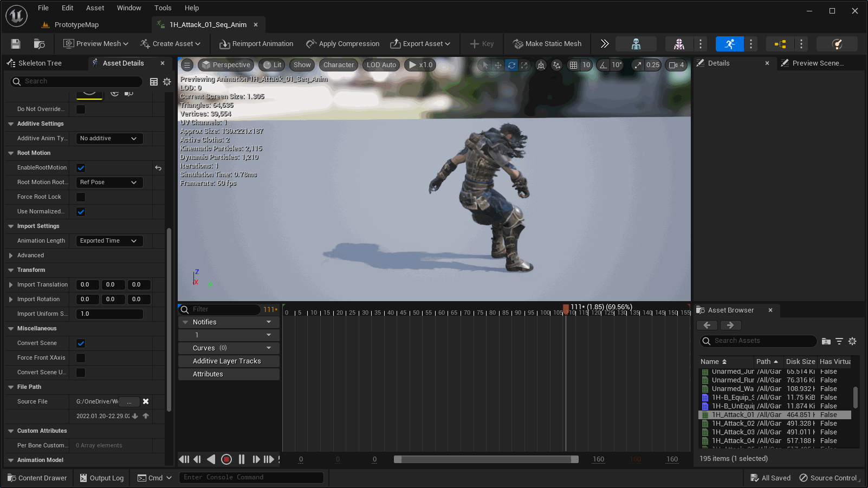Activate the translate mode viewport tool
The image size is (868, 488).
point(498,65)
